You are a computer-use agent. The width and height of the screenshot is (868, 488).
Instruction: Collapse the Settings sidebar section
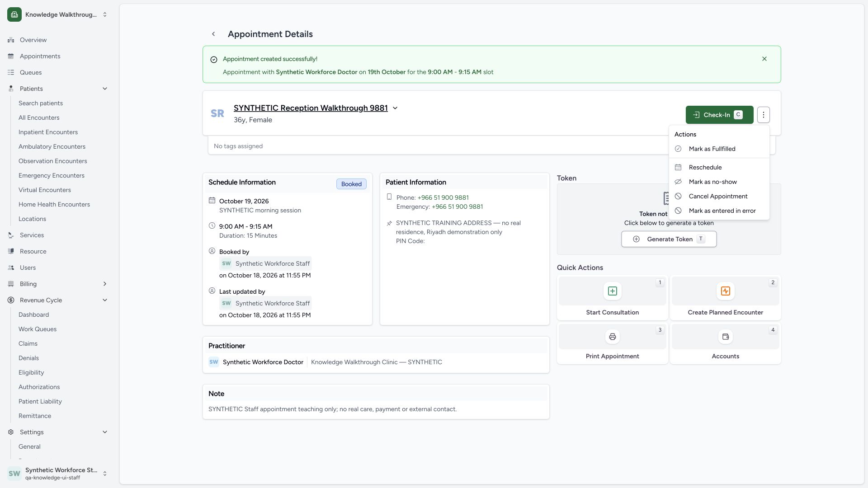pyautogui.click(x=105, y=432)
